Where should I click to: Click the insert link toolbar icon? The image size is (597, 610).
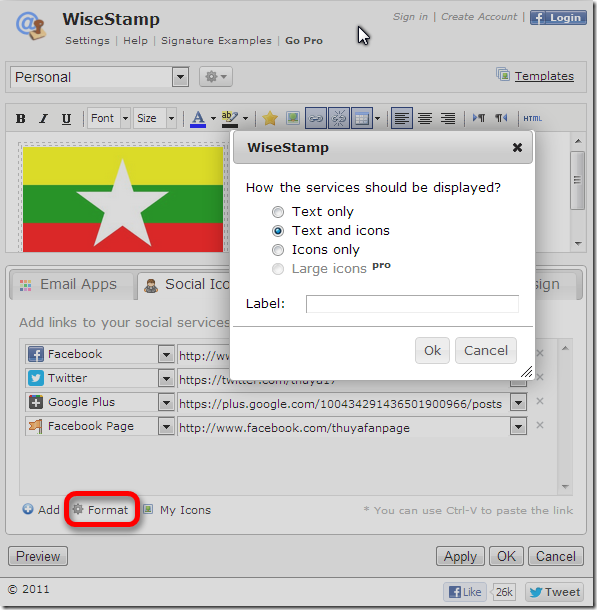click(x=316, y=118)
